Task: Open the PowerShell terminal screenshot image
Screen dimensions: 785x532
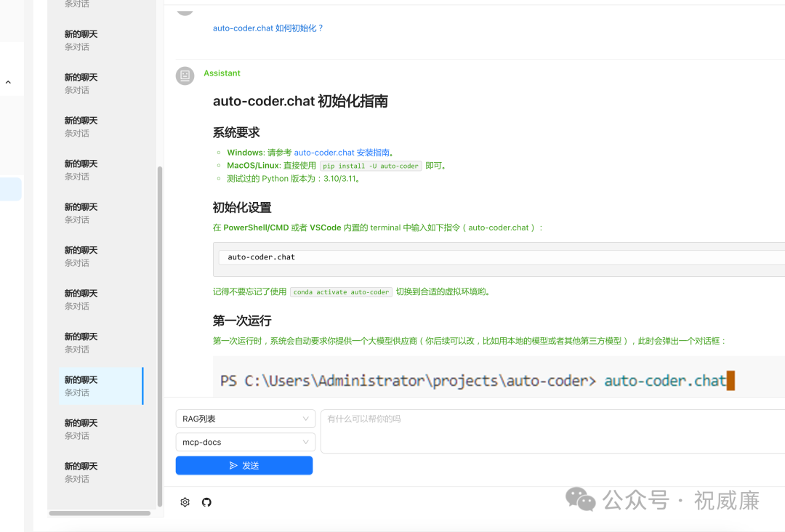Action: pyautogui.click(x=499, y=377)
